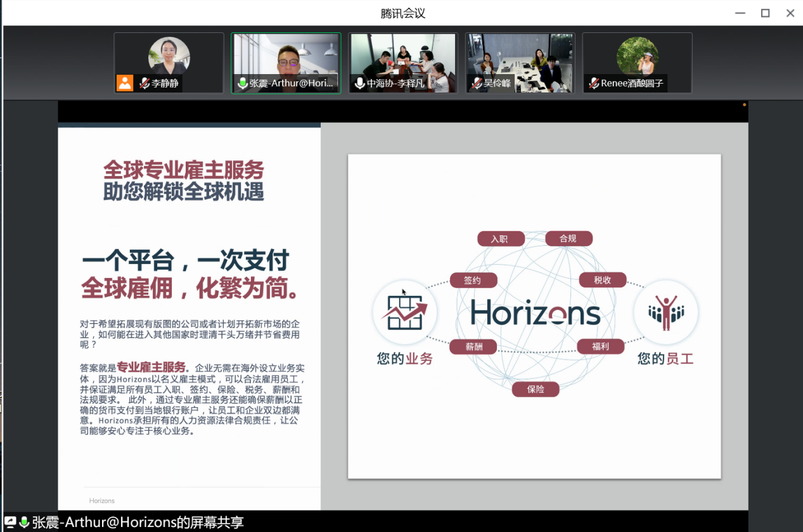Click the 腾讯会议 window title
The width and height of the screenshot is (803, 532).
pyautogui.click(x=402, y=13)
